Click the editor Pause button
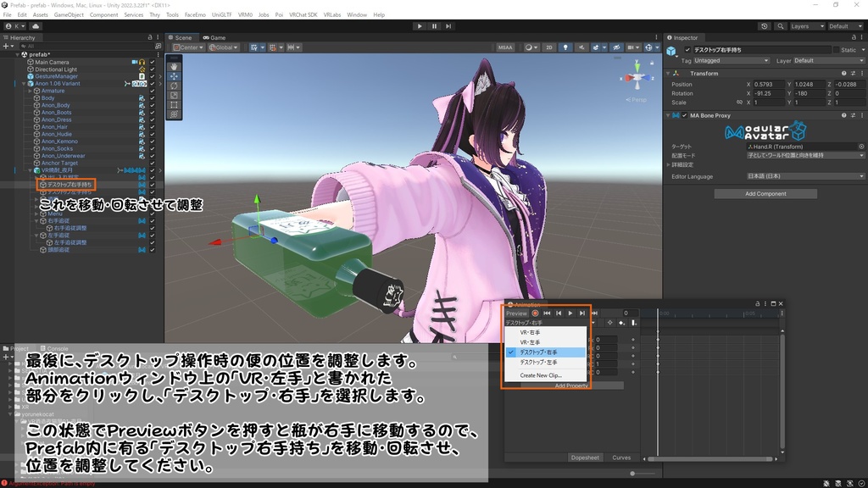The image size is (868, 488). [434, 26]
